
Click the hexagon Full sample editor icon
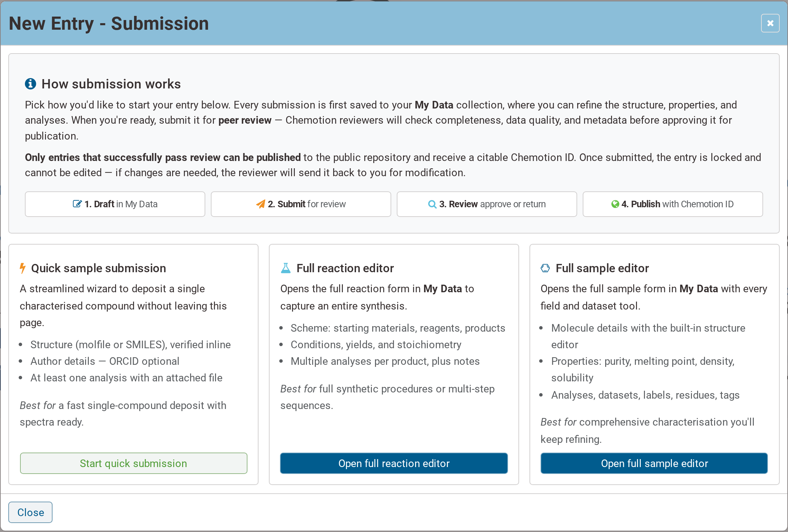tap(545, 268)
